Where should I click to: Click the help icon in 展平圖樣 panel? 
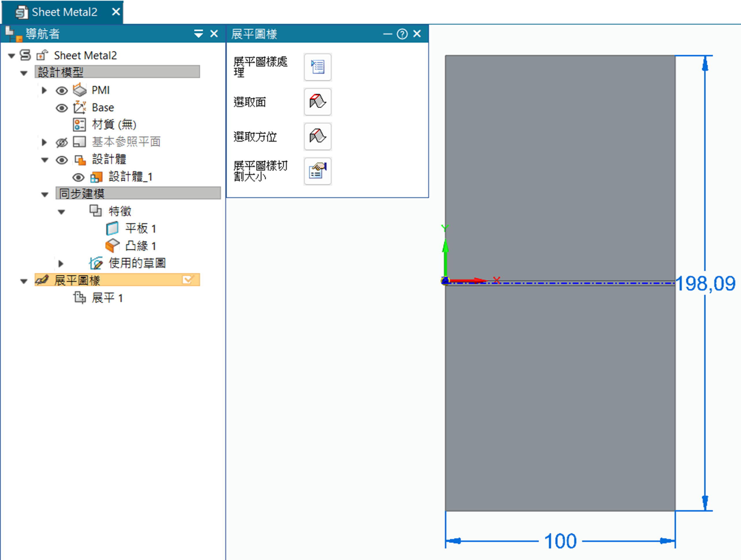coord(402,34)
